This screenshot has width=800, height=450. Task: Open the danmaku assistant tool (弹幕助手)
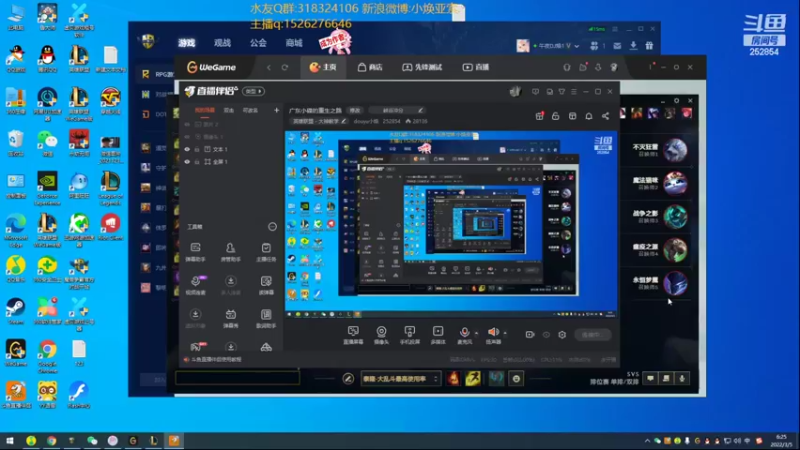tap(195, 252)
